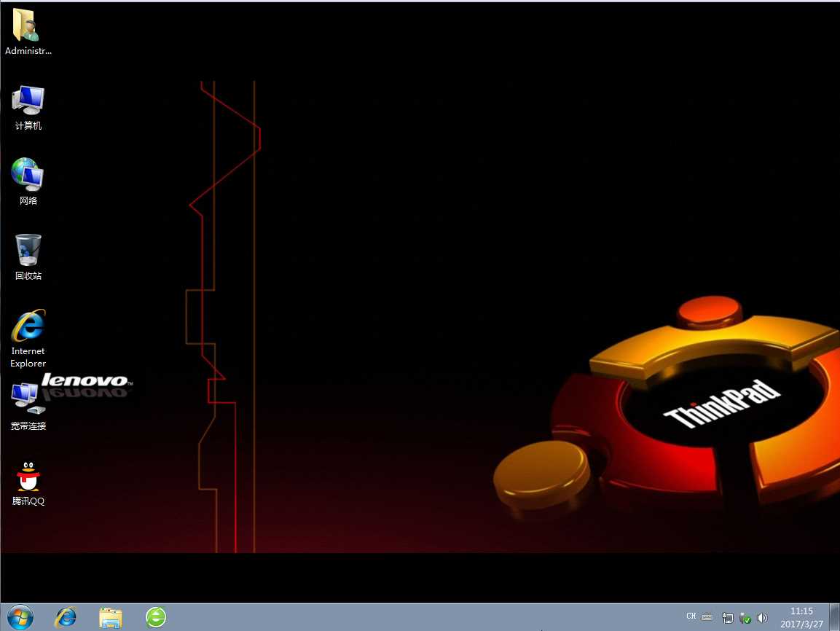Launch Internet Explorer from the taskbar
840x631 pixels.
pos(66,617)
